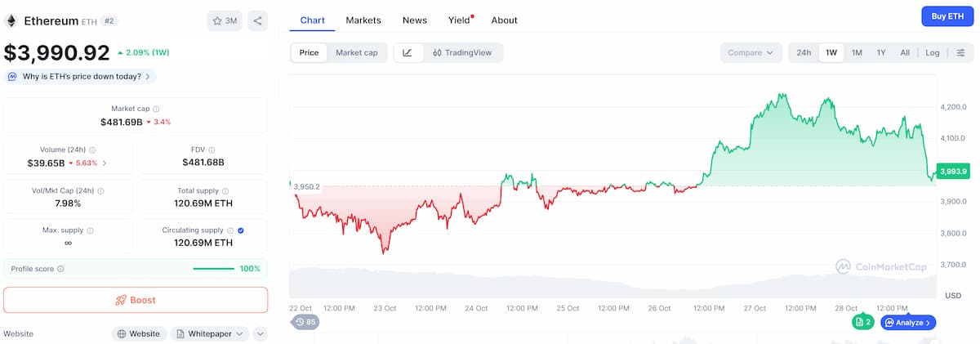The height and width of the screenshot is (344, 980).
Task: Open the share icon button
Action: [x=257, y=20]
